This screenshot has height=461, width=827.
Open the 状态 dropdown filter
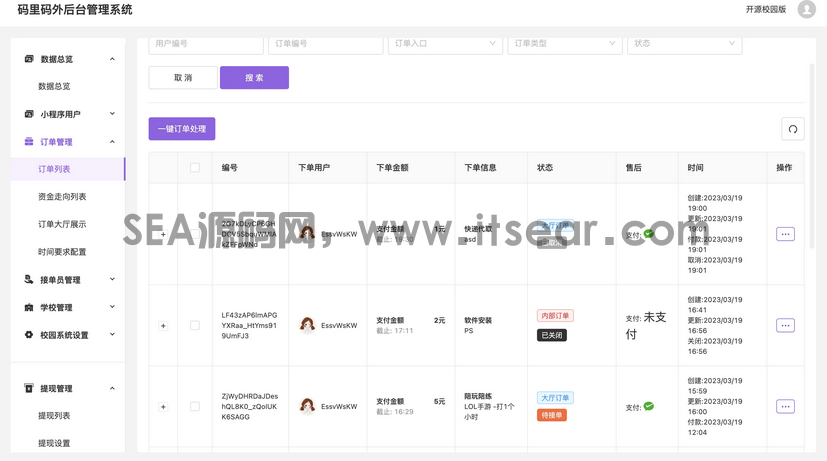point(685,44)
